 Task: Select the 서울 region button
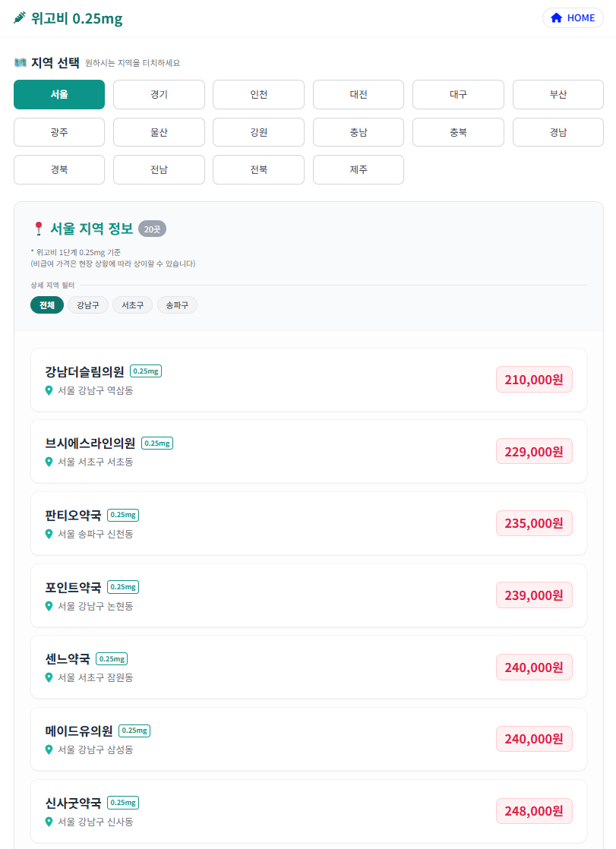59,95
